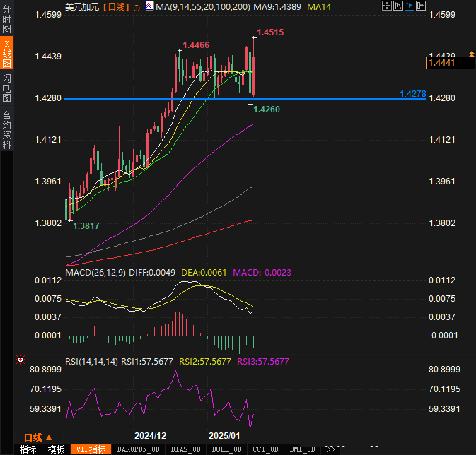Toggle the blue highlighted chart play icon
Image resolution: width=476 pixels, height=455 pixels.
click(x=410, y=6)
